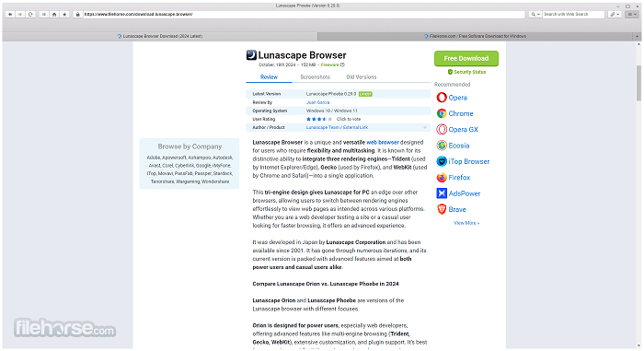
Task: Click the AdsPower logo icon
Action: 442,193
